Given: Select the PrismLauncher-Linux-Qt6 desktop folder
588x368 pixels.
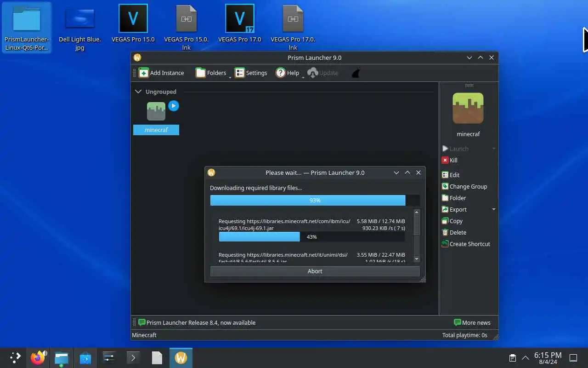Looking at the screenshot, I should pos(27,27).
